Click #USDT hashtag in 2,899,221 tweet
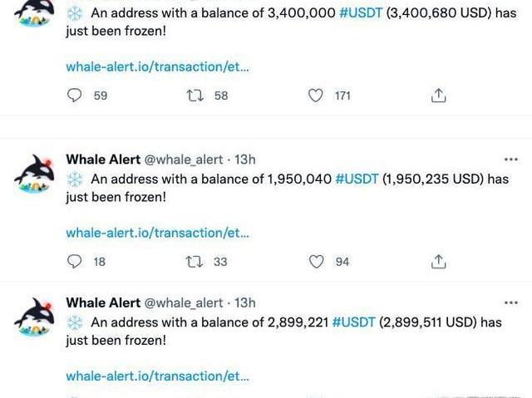This screenshot has height=398, width=532. pyautogui.click(x=354, y=322)
